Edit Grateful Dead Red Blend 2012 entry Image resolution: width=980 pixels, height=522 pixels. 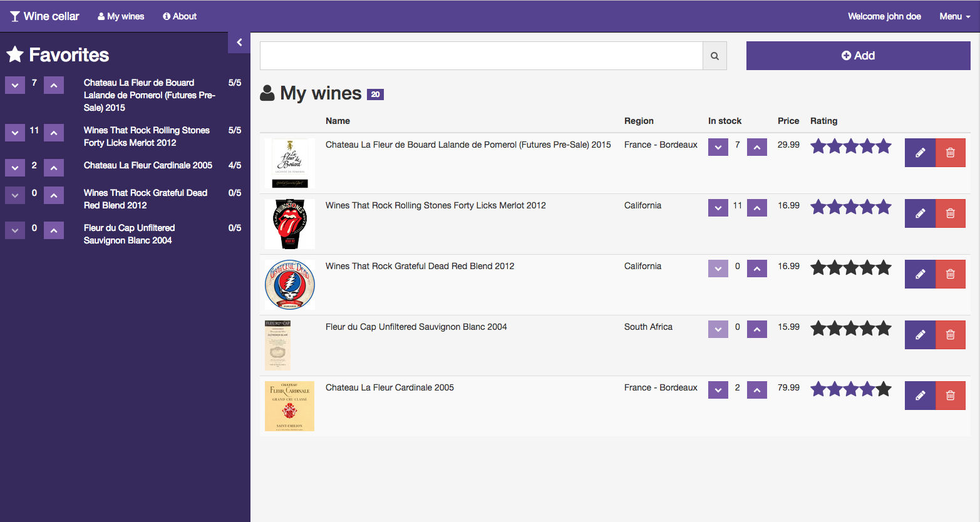(x=920, y=274)
